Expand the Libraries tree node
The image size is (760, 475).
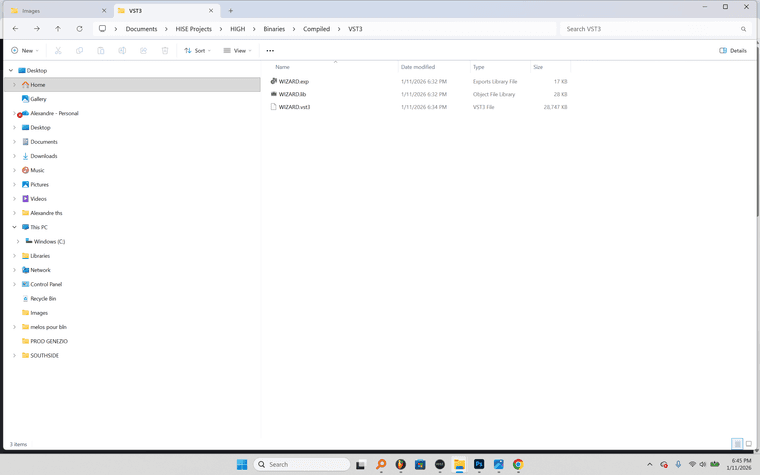pos(15,256)
